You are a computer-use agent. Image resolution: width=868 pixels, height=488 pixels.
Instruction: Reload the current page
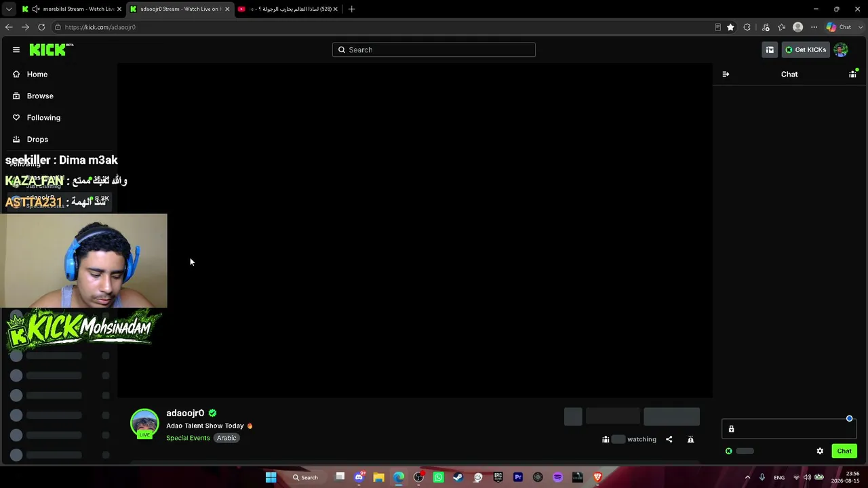pyautogui.click(x=41, y=27)
